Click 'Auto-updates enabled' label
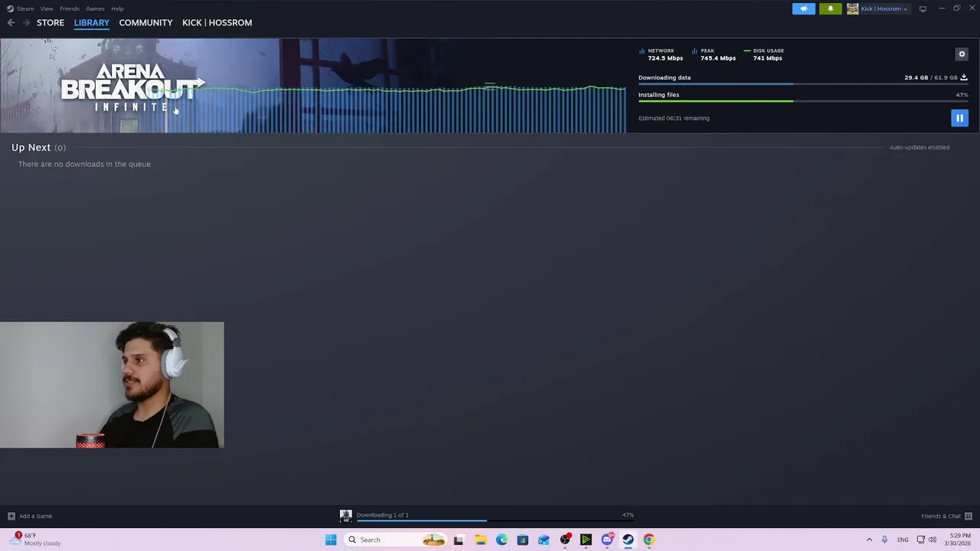The width and height of the screenshot is (980, 551). click(919, 147)
